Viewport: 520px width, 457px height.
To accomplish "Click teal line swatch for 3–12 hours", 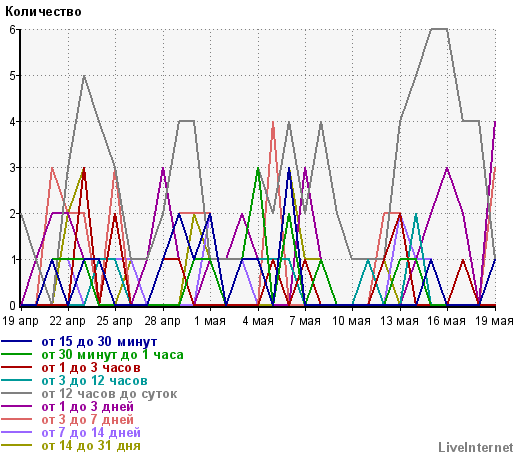I will [16, 380].
